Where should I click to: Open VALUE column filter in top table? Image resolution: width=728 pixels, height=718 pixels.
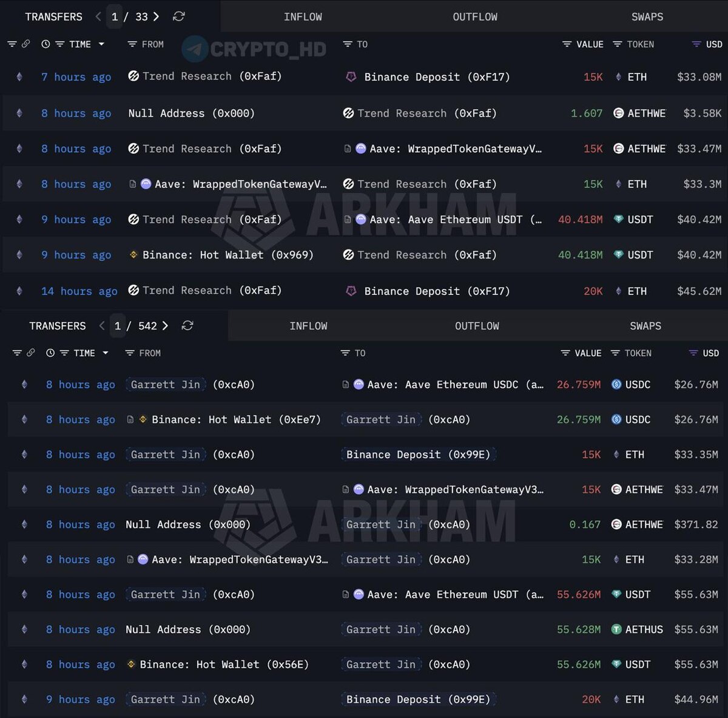click(567, 44)
